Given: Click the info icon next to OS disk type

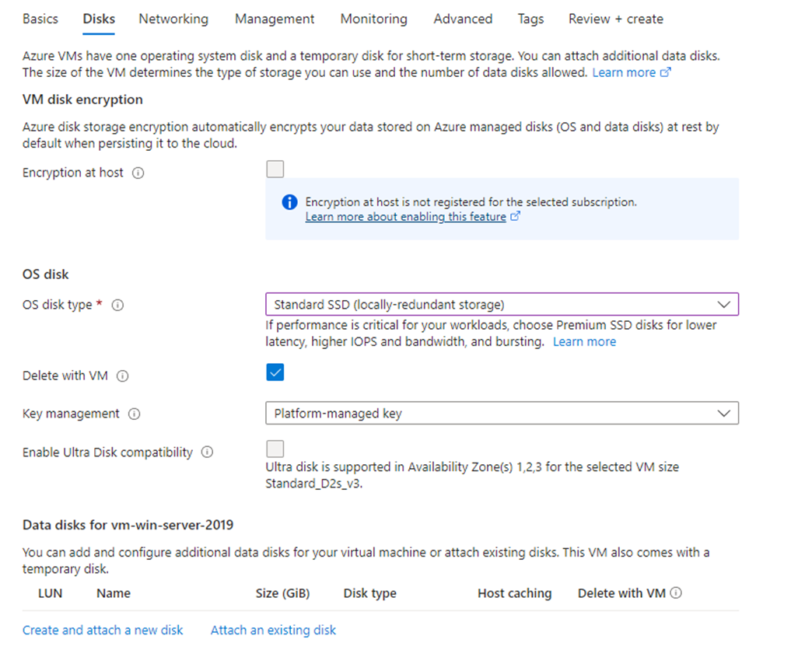Looking at the screenshot, I should coord(117,305).
